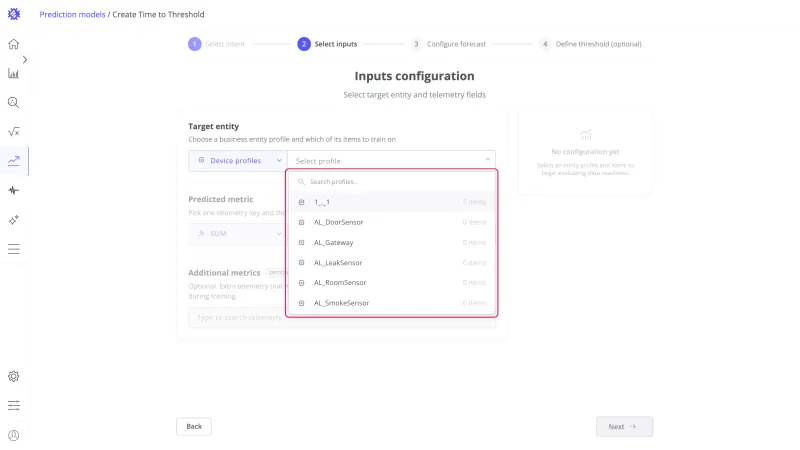Follow the Prediction models breadcrumb link
The image size is (800, 450).
click(72, 14)
